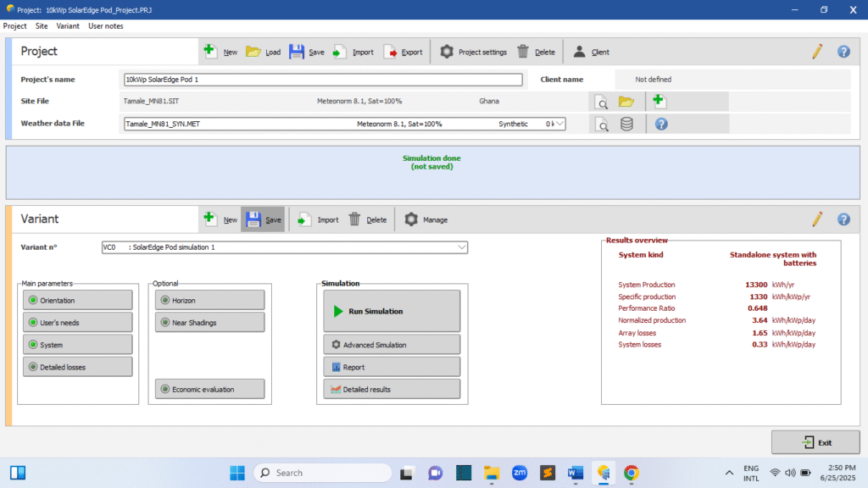Open the Detailed losses parameters
This screenshot has height=488, width=868.
(x=77, y=367)
